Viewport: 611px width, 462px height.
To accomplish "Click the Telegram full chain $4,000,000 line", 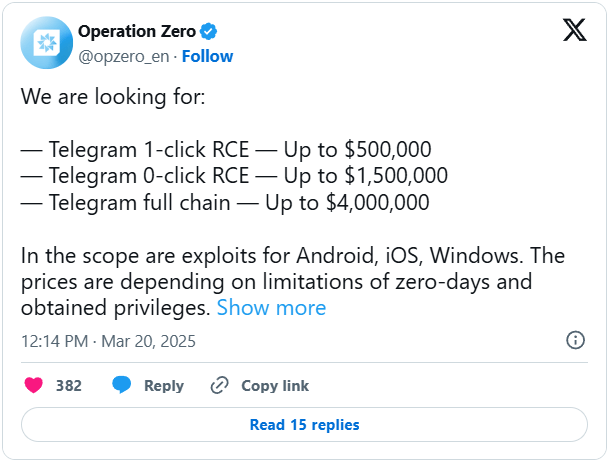I will [225, 203].
